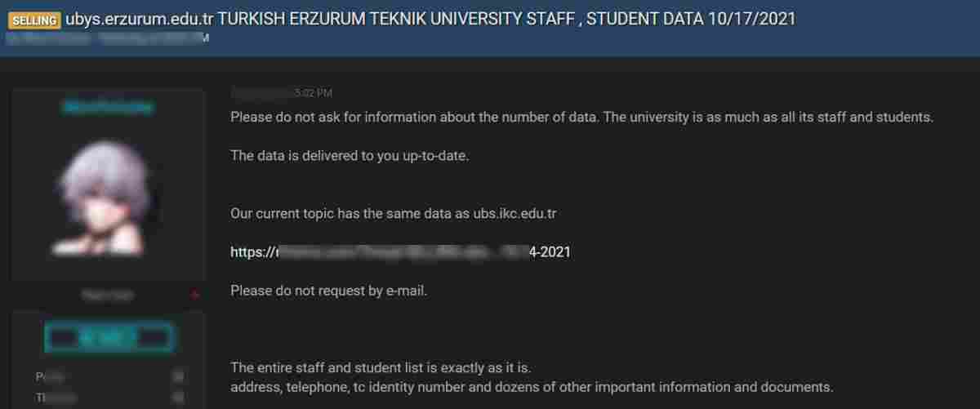Click the blurred author line under thread title
The width and height of the screenshot is (980, 409).
(x=106, y=38)
